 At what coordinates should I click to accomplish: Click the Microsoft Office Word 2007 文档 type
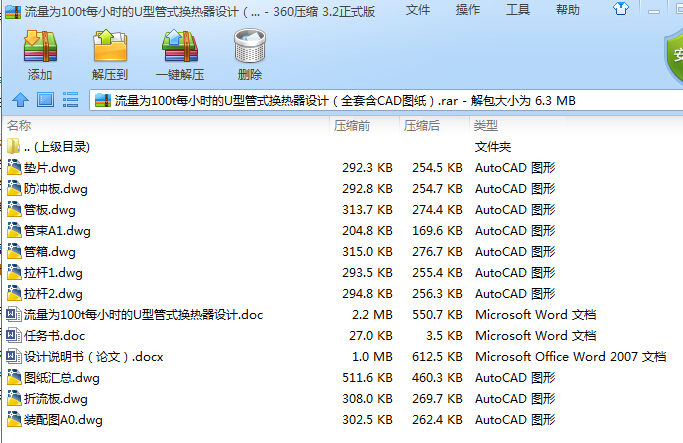coord(571,357)
